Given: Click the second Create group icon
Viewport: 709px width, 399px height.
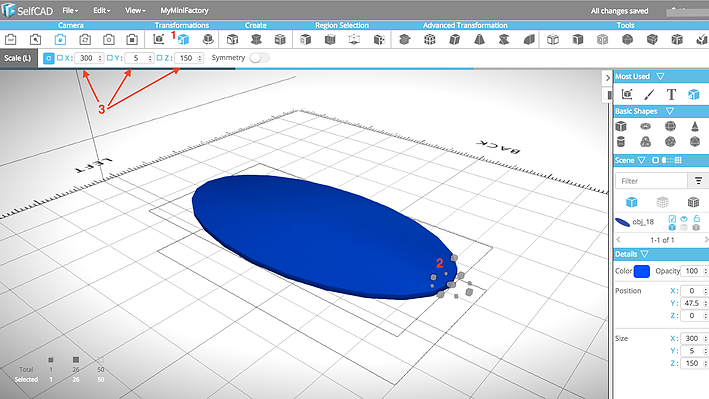Looking at the screenshot, I should [x=256, y=39].
